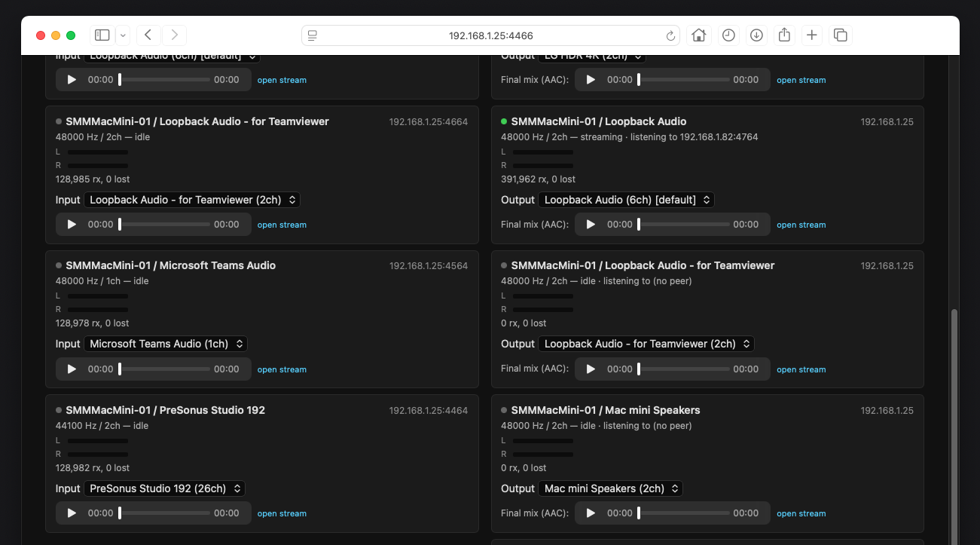Play the PreSonus Studio 192 input stream
This screenshot has width=980, height=545.
click(72, 513)
